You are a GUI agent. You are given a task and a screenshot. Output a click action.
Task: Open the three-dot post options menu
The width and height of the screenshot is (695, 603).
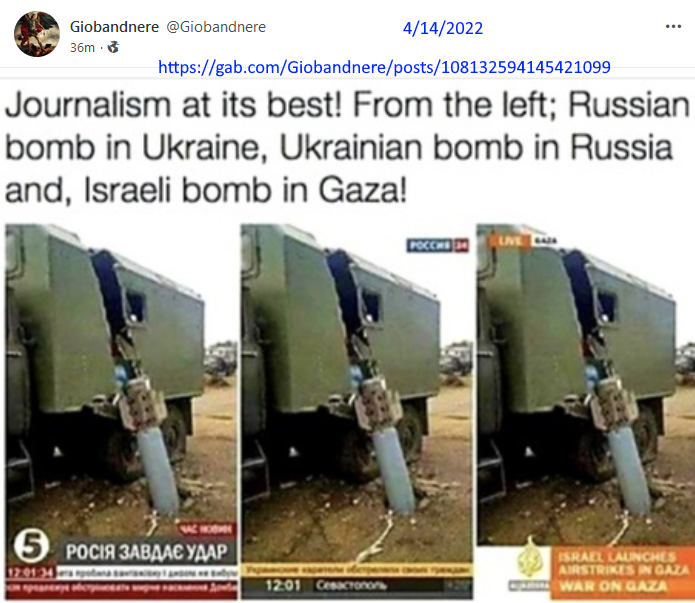[x=673, y=27]
